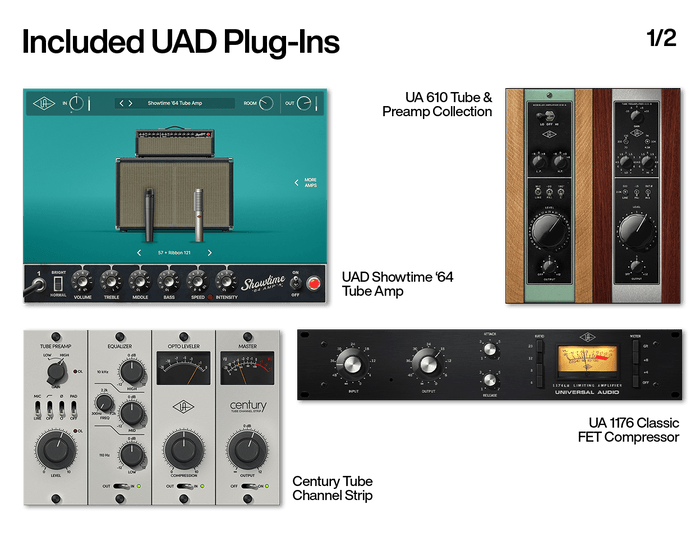Toggle the Master OFF/ON switch on Century

pyautogui.click(x=248, y=486)
